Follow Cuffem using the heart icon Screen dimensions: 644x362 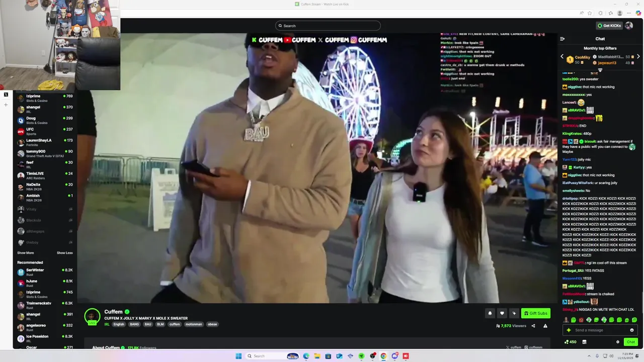(x=502, y=313)
